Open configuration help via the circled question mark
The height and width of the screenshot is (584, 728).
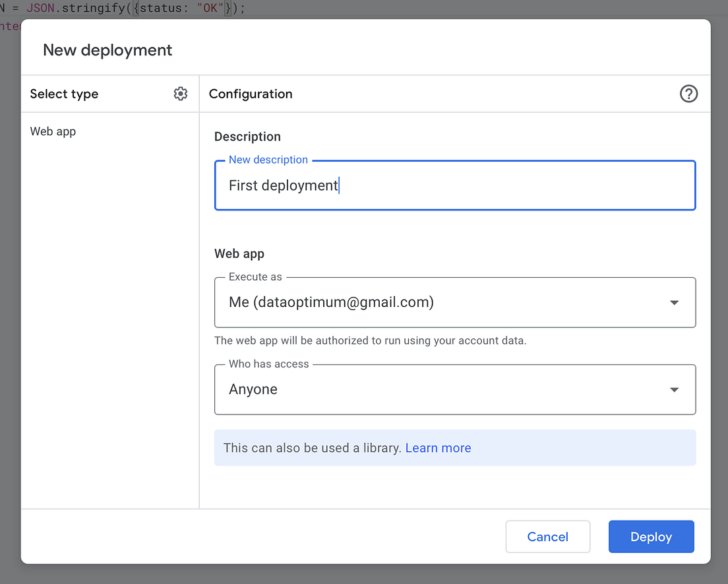pos(688,94)
